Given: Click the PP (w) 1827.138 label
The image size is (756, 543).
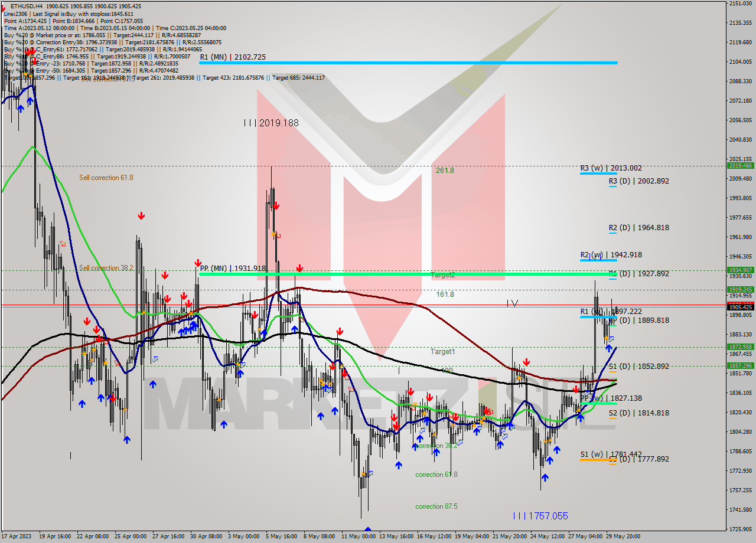Looking at the screenshot, I should (x=611, y=398).
